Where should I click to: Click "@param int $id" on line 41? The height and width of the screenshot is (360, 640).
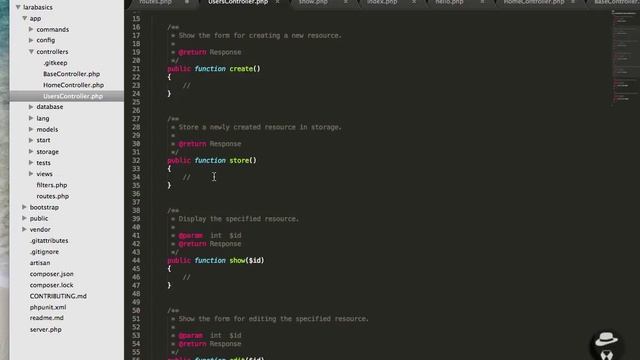pos(210,236)
